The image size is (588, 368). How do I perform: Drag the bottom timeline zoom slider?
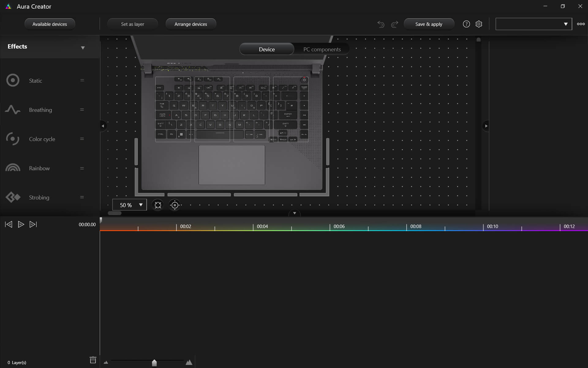point(154,362)
